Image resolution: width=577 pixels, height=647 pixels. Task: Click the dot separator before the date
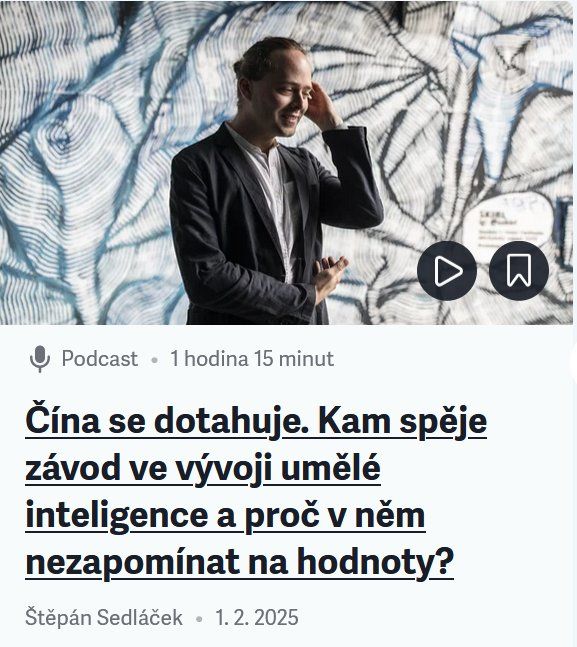click(199, 619)
